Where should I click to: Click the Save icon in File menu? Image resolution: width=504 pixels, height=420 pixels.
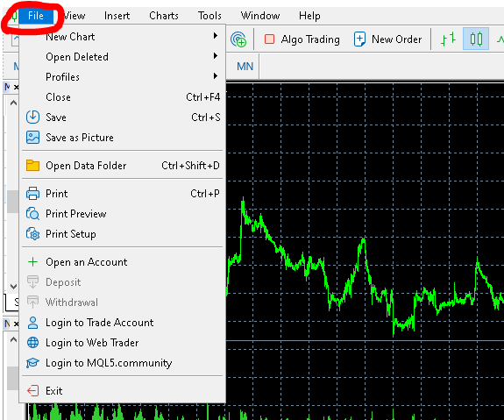tap(32, 117)
